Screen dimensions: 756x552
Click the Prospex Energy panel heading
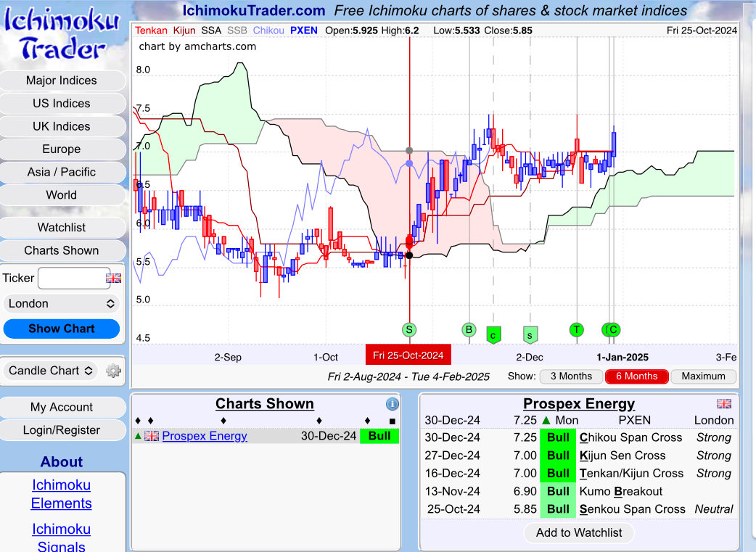(x=578, y=403)
